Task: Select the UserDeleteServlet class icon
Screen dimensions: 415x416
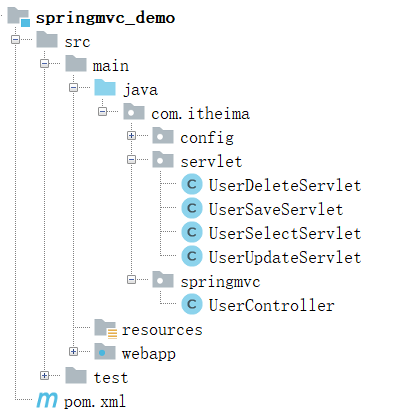Action: pos(192,184)
